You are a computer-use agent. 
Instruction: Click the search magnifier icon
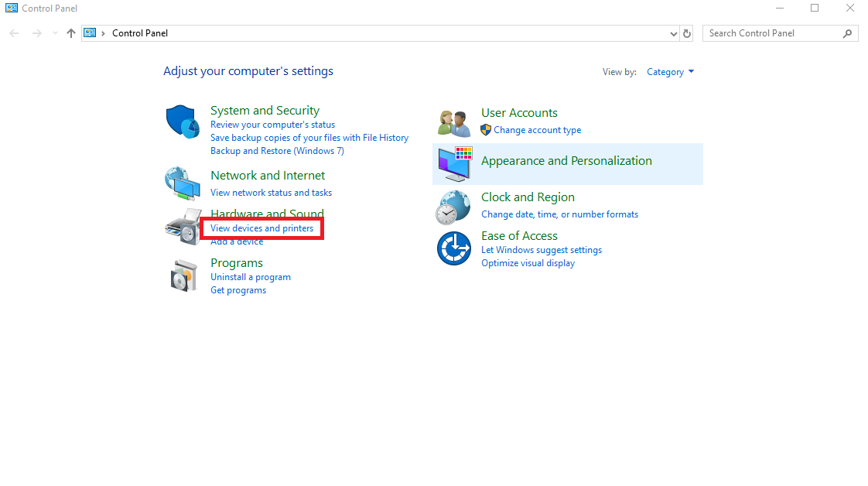pos(848,34)
